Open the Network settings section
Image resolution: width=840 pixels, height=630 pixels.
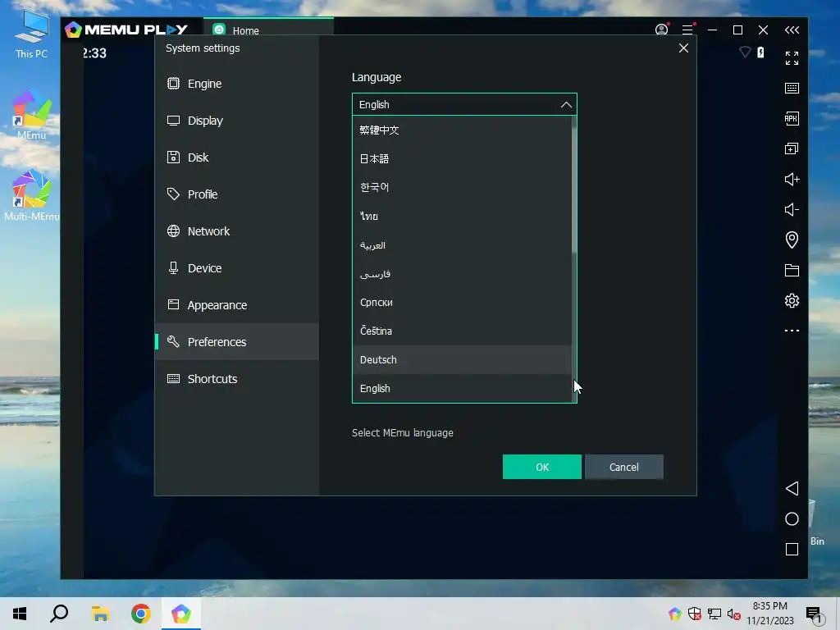237,231
